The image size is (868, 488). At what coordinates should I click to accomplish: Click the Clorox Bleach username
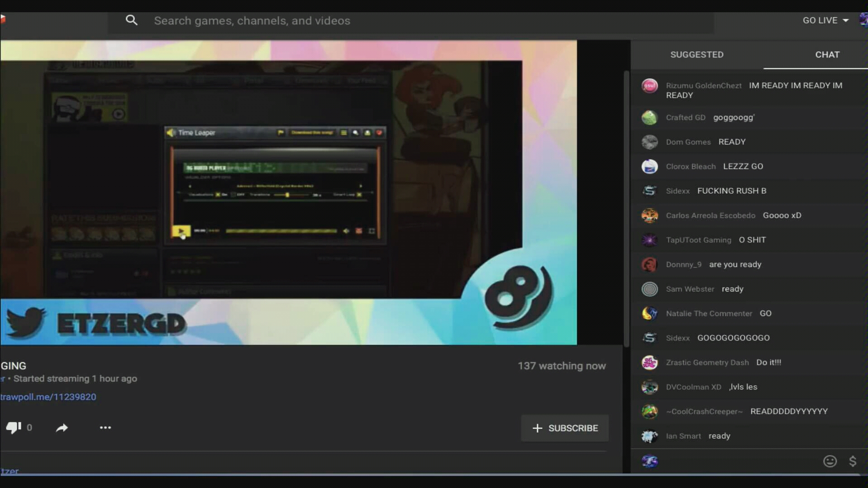click(691, 167)
